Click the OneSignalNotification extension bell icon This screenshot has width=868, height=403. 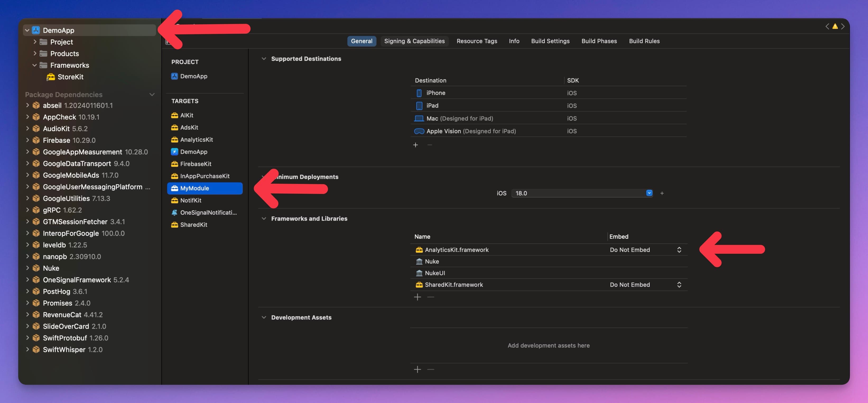pyautogui.click(x=174, y=212)
